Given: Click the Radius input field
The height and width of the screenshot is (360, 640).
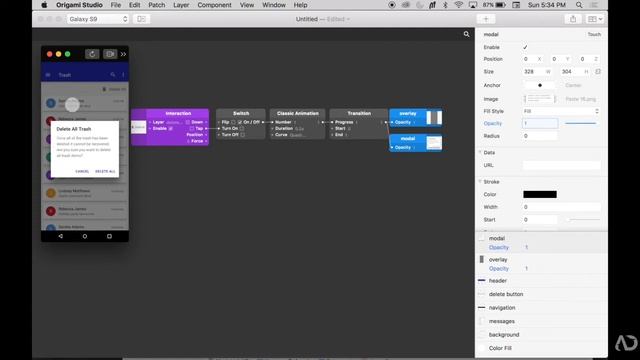Looking at the screenshot, I should pos(540,136).
